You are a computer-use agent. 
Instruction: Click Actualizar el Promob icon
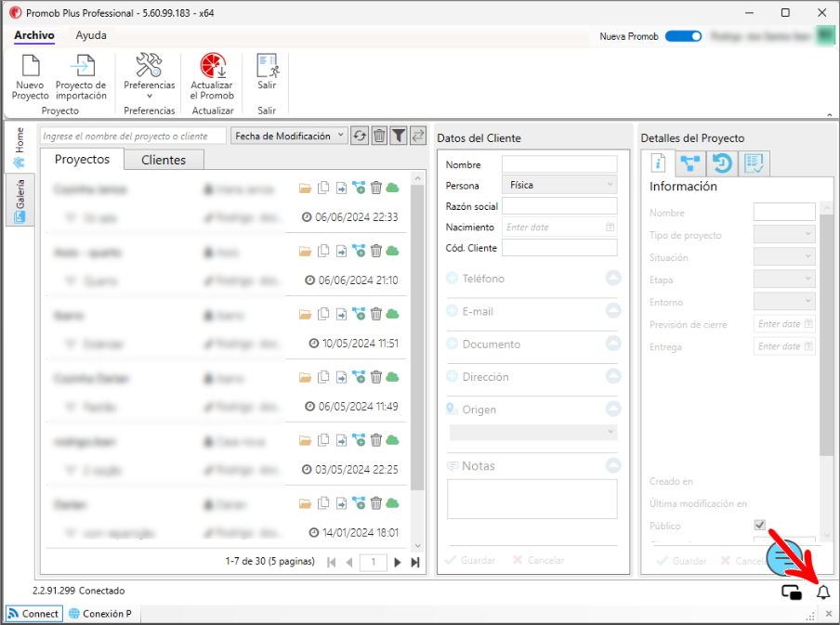(x=213, y=65)
